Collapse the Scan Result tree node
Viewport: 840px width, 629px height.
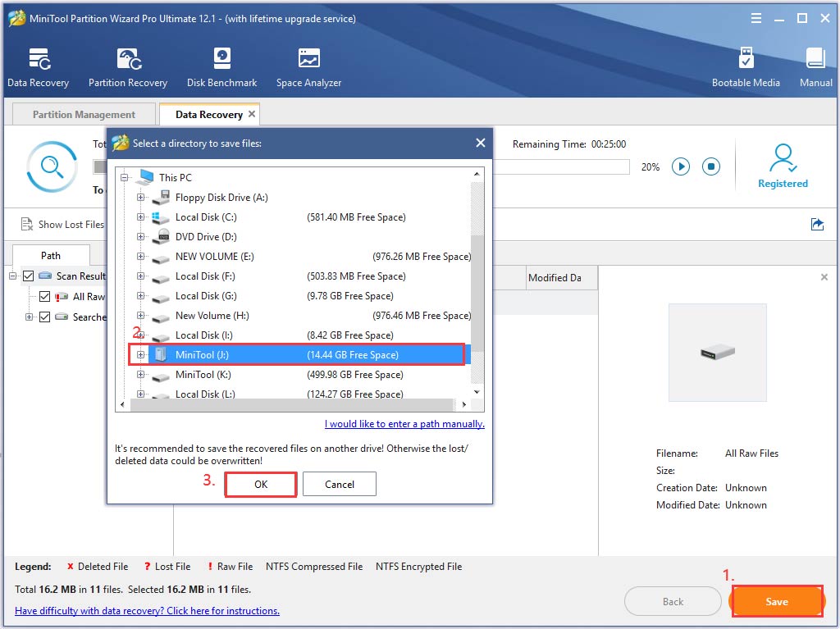(13, 276)
